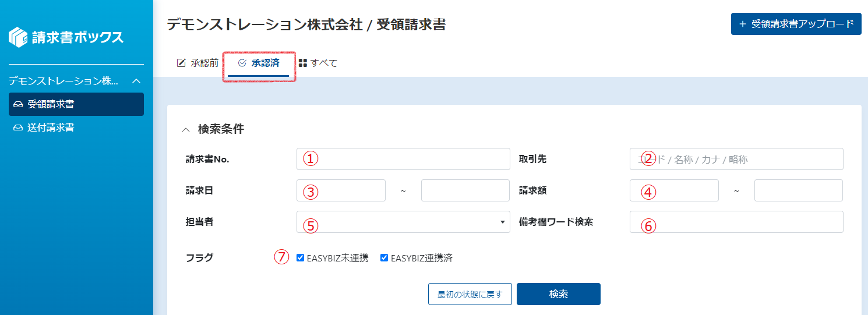Viewport: 868px width, 315px height.
Task: Uncheck the EASYBIZ未連携 checkbox
Action: (301, 258)
